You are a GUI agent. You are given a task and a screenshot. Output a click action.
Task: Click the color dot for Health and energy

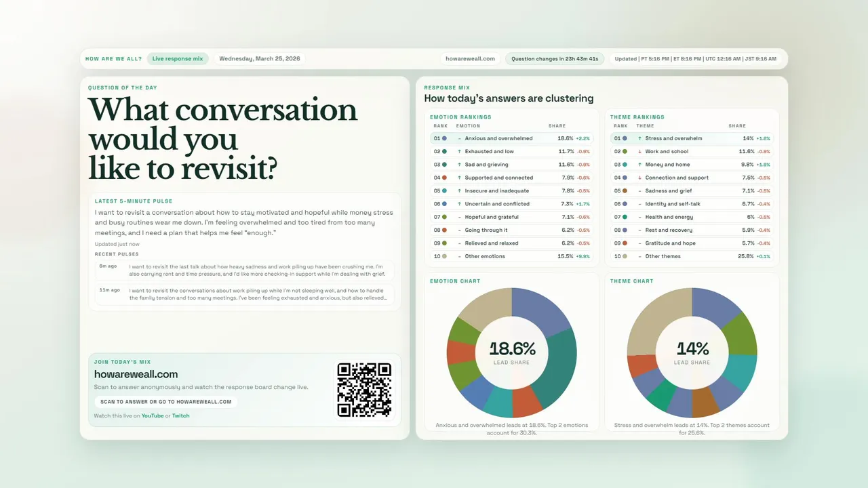[x=625, y=217]
